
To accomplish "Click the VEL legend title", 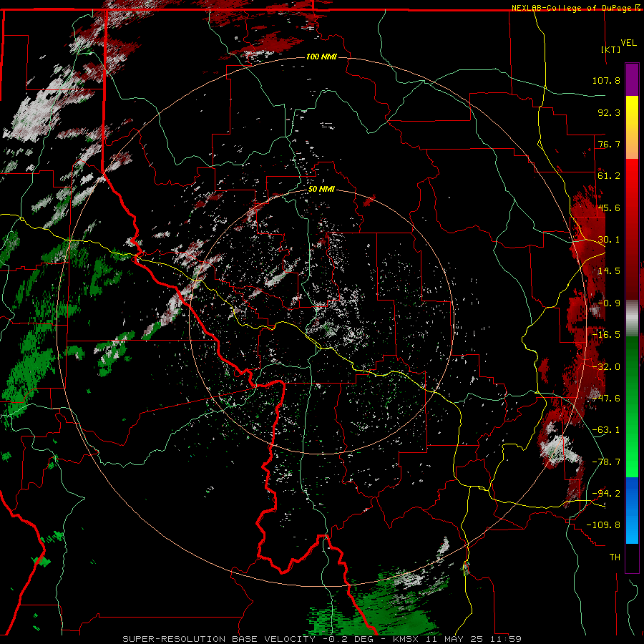I will click(628, 43).
